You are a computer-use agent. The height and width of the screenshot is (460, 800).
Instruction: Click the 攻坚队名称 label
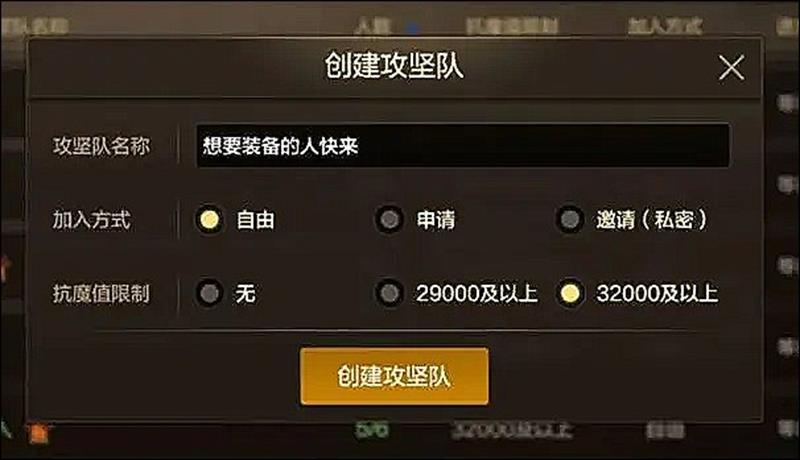101,146
